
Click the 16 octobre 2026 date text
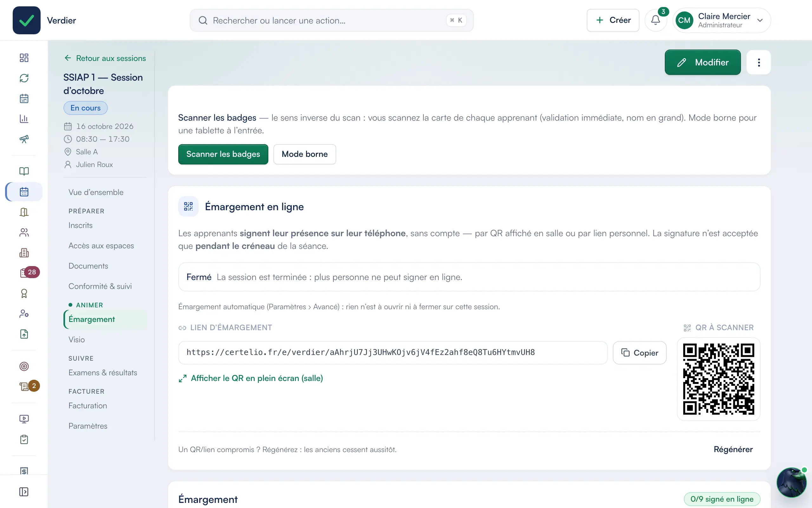coord(105,126)
